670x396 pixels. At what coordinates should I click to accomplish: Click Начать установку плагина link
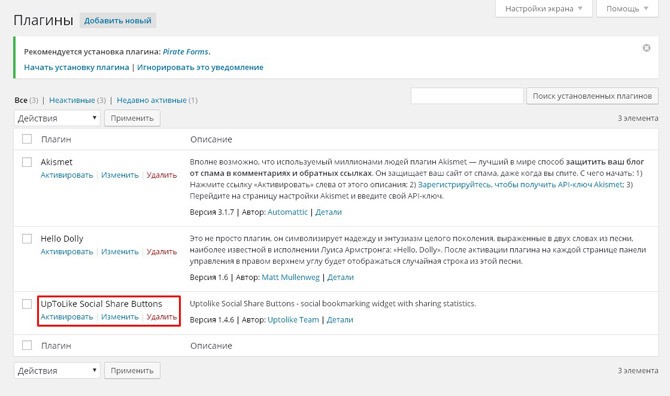tap(76, 67)
